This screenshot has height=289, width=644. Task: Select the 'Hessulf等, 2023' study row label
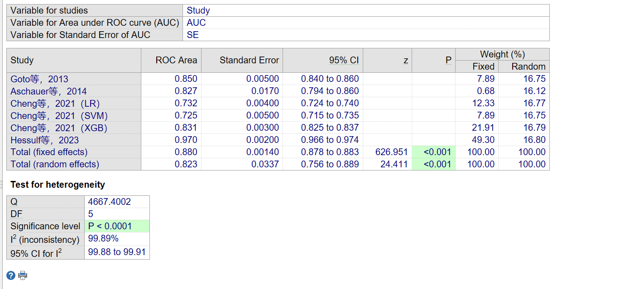[x=44, y=140]
